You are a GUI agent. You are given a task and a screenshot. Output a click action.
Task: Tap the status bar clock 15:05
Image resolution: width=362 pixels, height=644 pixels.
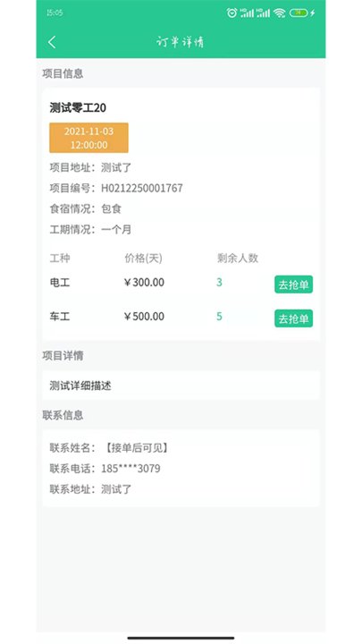55,13
